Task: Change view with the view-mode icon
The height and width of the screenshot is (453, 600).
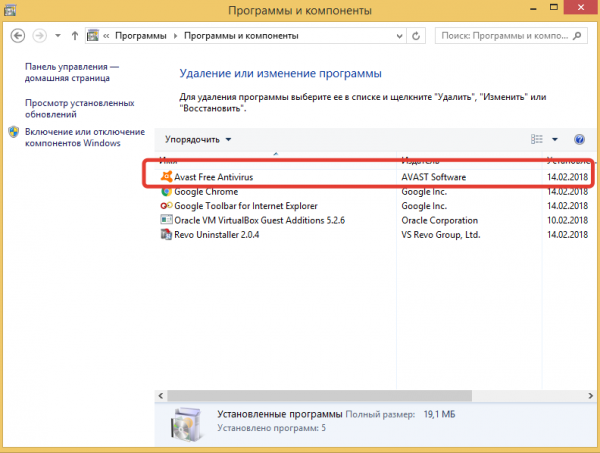Action: coord(536,139)
